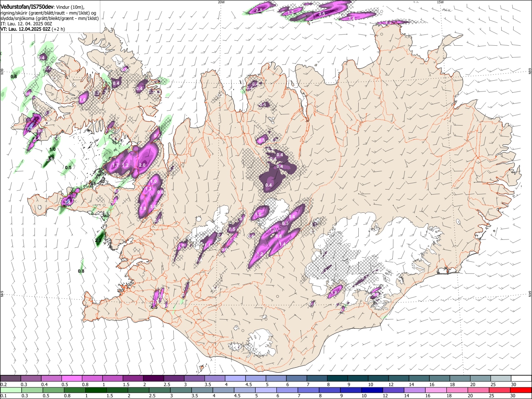Pick the teal swatch between 12 and 14 in purple legend

point(398,379)
